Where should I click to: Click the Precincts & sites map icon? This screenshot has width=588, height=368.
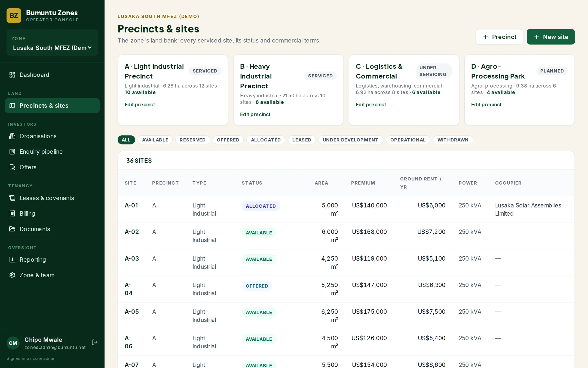[12, 105]
